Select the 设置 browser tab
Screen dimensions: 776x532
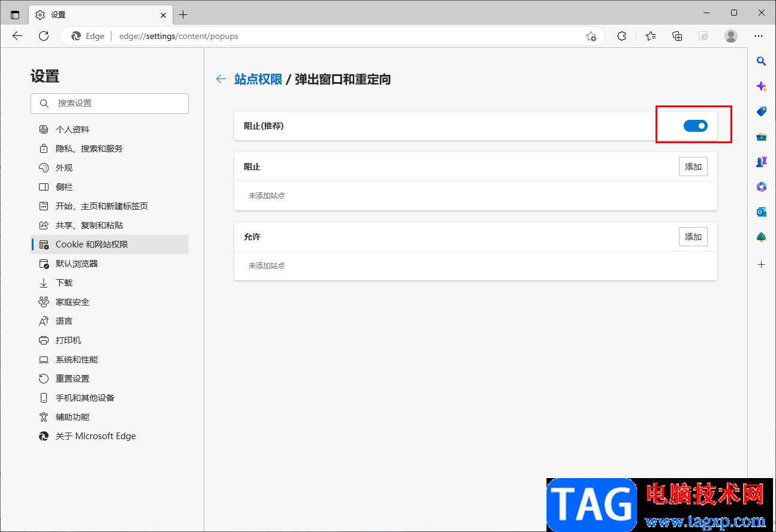[101, 14]
